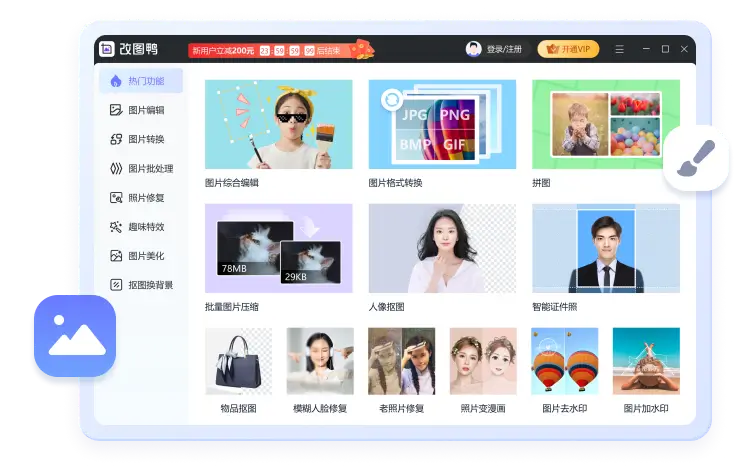Click the 照片变漫画 text label

[483, 408]
